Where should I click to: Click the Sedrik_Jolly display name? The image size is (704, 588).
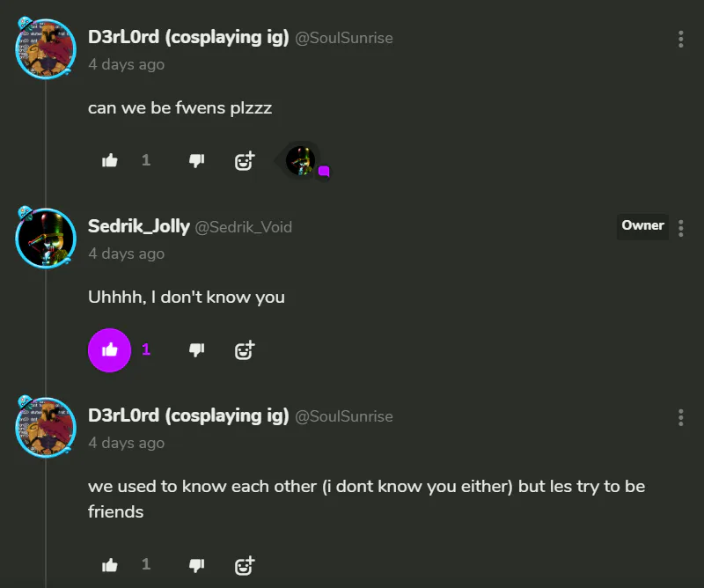point(139,226)
